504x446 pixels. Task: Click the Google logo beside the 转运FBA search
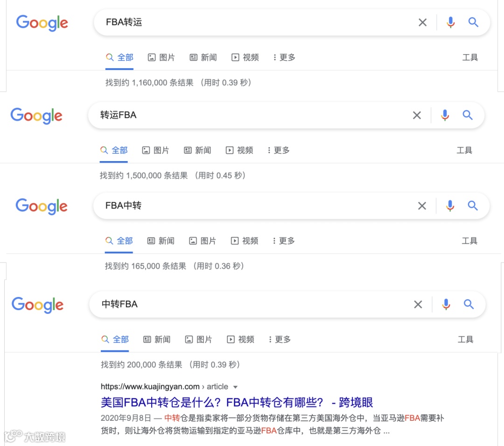tap(36, 116)
